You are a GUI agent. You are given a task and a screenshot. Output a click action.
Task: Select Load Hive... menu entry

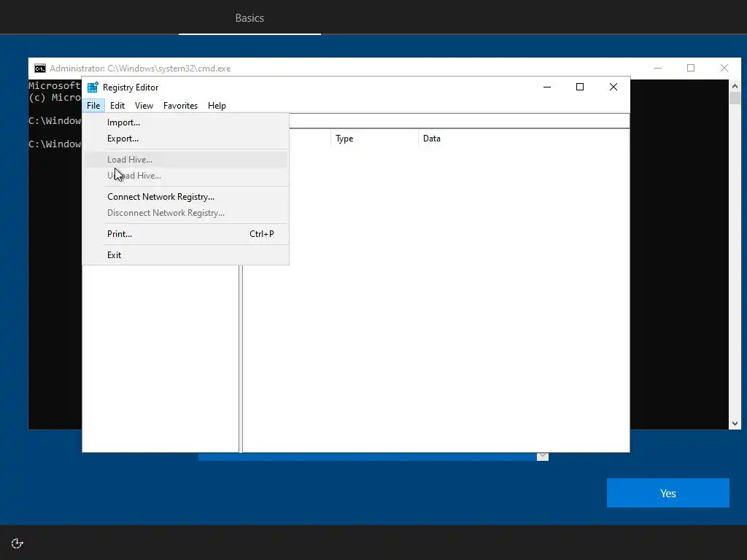pos(186,160)
